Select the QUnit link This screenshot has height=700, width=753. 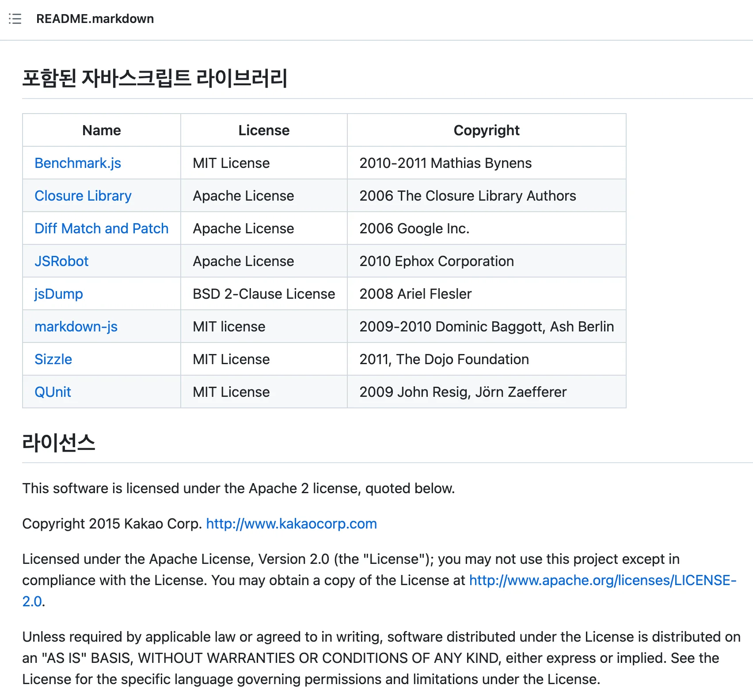[x=53, y=392]
